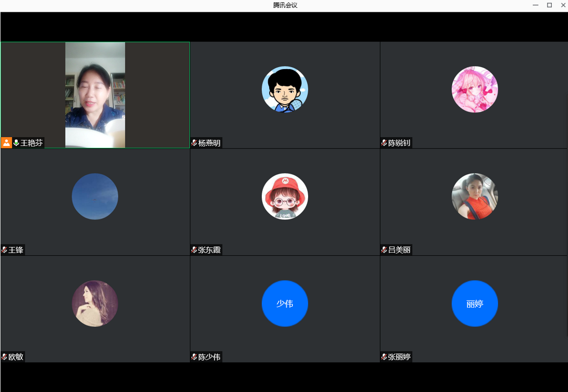Image resolution: width=568 pixels, height=392 pixels.
Task: Click the muted microphone icon next to 吕美丽
Action: tap(384, 250)
